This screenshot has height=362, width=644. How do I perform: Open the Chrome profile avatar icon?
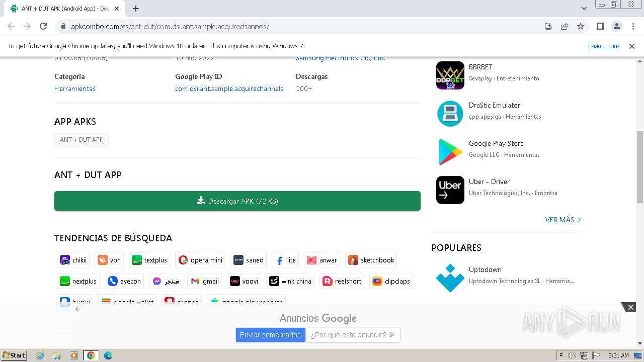616,26
